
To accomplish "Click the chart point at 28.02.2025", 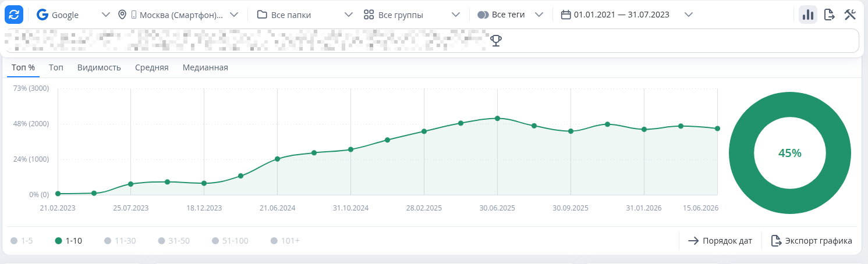I will point(424,131).
